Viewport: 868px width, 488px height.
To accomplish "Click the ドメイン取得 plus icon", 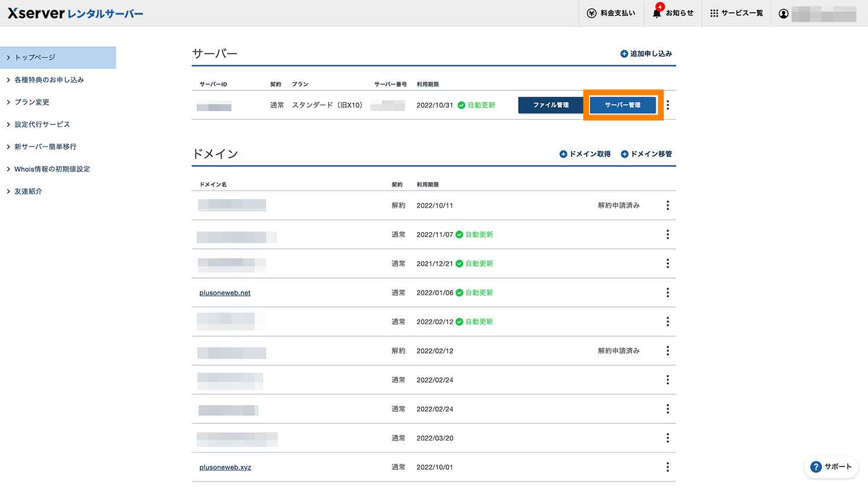I will 562,154.
